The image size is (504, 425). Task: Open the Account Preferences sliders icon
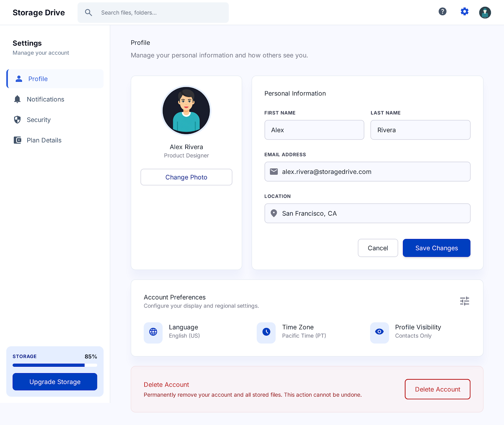tap(465, 301)
